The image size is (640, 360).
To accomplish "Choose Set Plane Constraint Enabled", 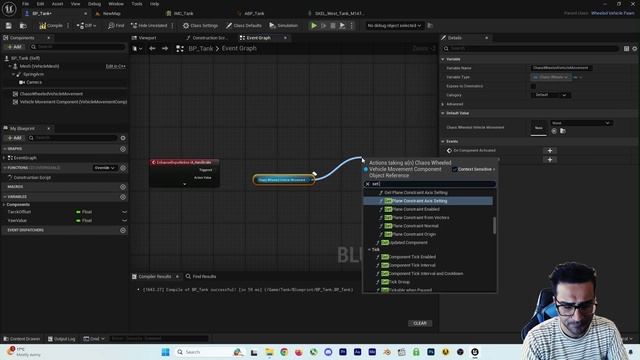I will pos(412,209).
